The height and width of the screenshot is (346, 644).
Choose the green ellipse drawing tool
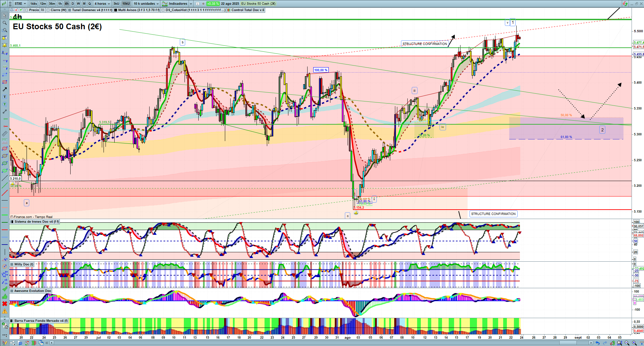tap(5, 163)
